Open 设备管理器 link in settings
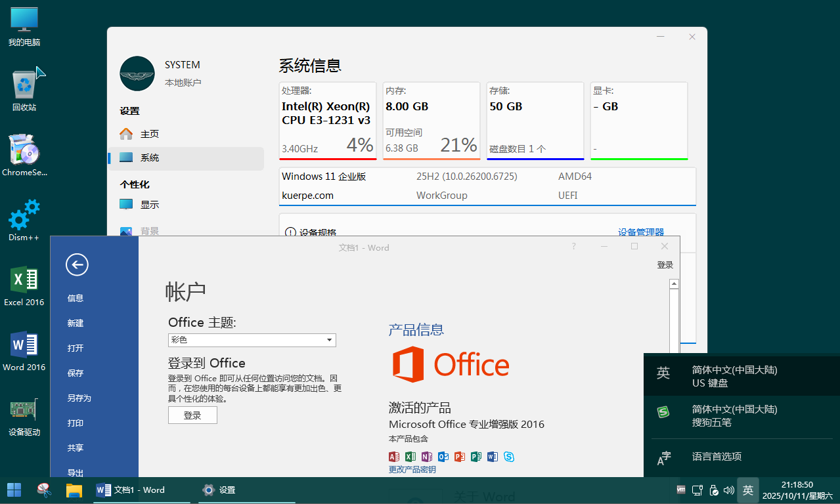The width and height of the screenshot is (840, 504). click(x=640, y=232)
